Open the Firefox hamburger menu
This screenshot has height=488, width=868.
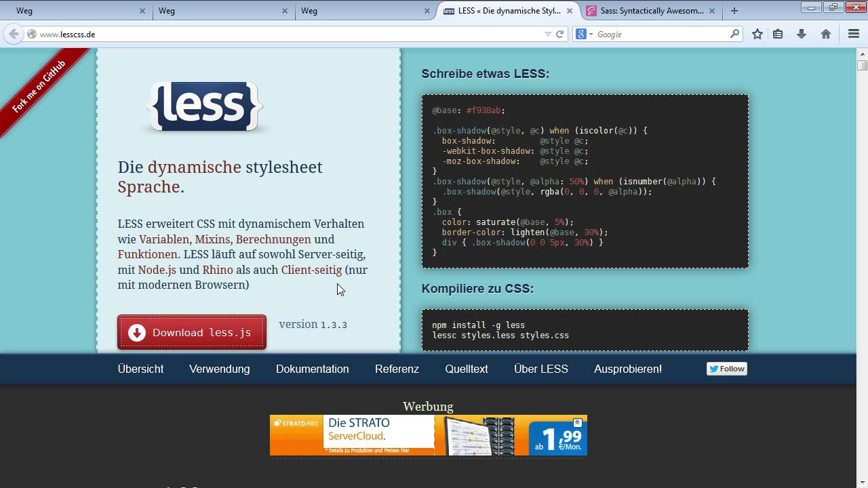[x=854, y=34]
